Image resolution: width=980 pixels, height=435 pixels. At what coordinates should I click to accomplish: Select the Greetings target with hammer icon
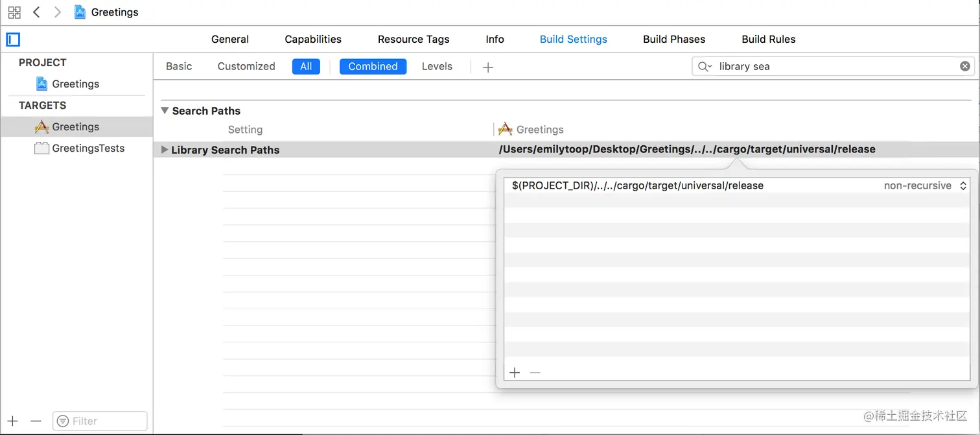pyautogui.click(x=74, y=126)
